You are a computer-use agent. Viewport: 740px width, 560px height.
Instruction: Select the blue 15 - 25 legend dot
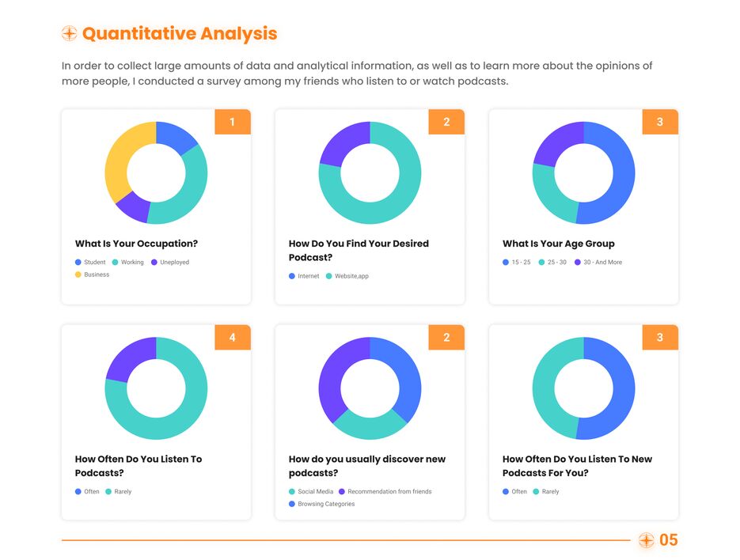pos(506,263)
